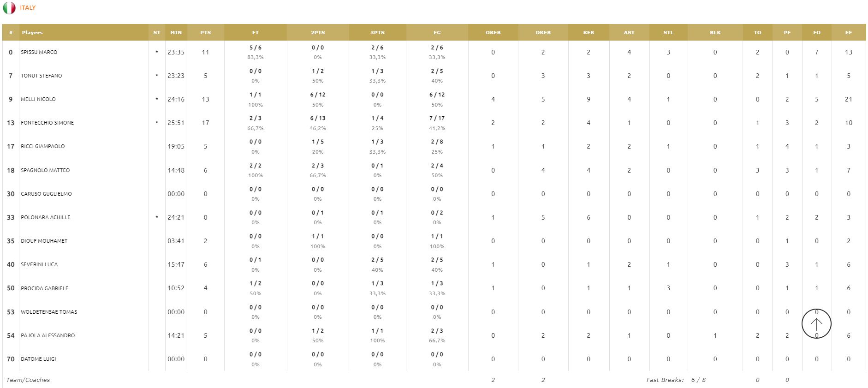Screen dimensions: 868x388
Task: Sort by the STL column header
Action: [x=668, y=32]
